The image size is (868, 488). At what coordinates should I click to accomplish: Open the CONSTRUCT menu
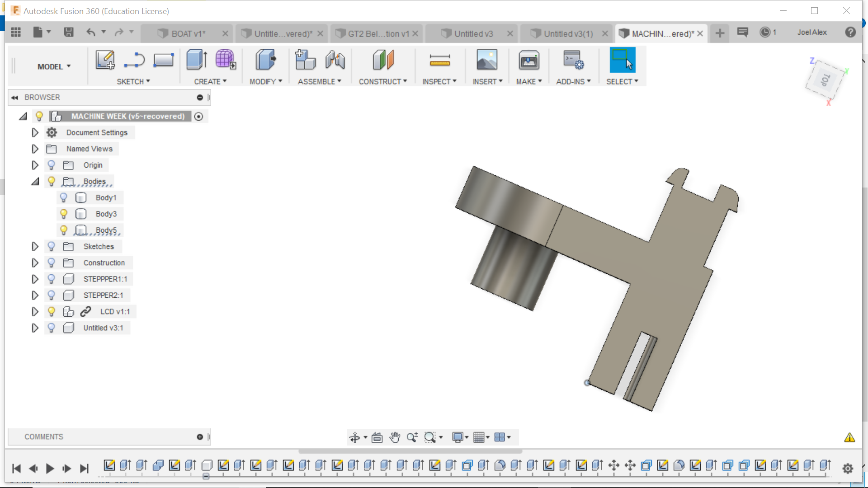click(x=382, y=81)
